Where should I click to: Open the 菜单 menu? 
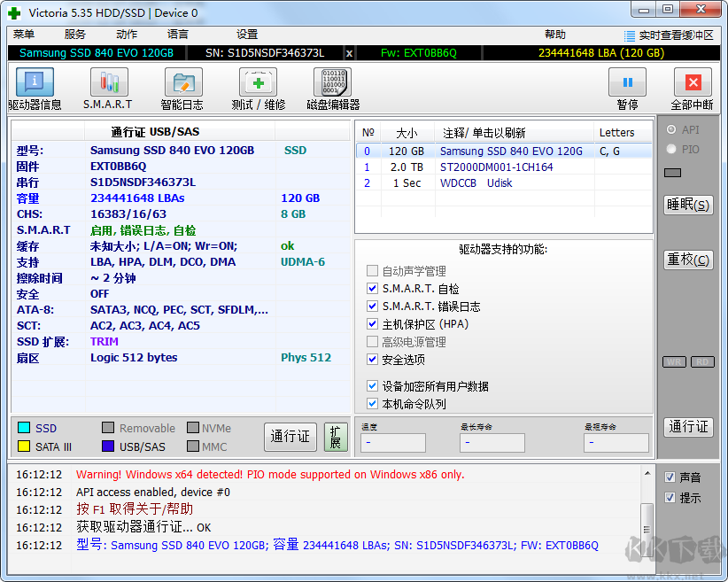24,35
